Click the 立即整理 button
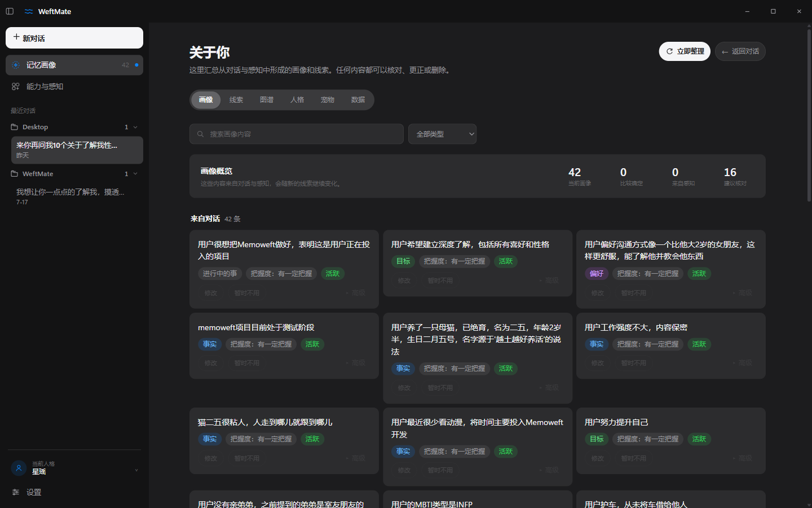This screenshot has height=508, width=812. (x=685, y=51)
